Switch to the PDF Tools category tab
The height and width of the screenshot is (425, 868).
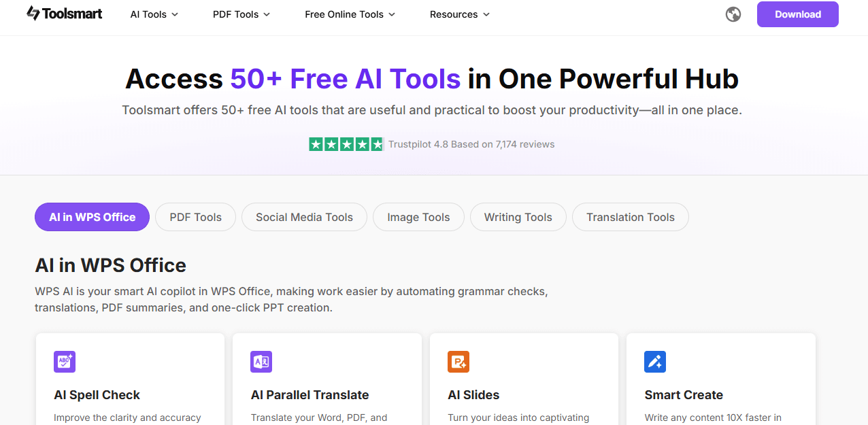point(196,217)
